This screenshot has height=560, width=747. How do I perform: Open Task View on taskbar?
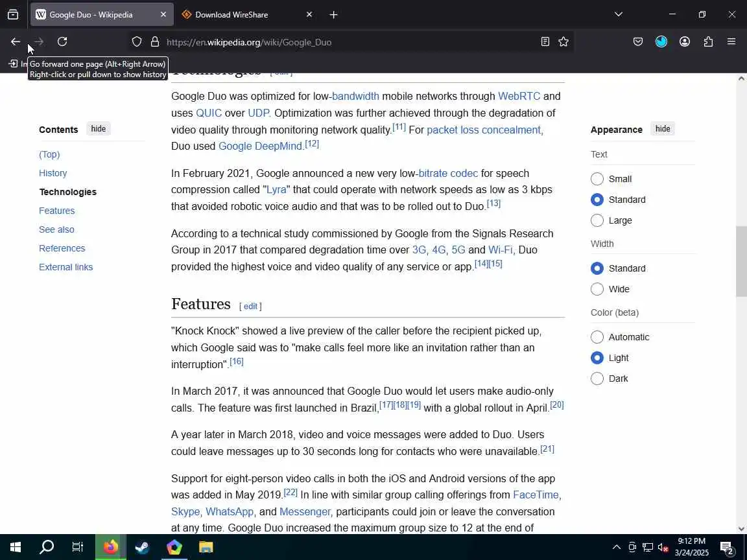pyautogui.click(x=78, y=547)
